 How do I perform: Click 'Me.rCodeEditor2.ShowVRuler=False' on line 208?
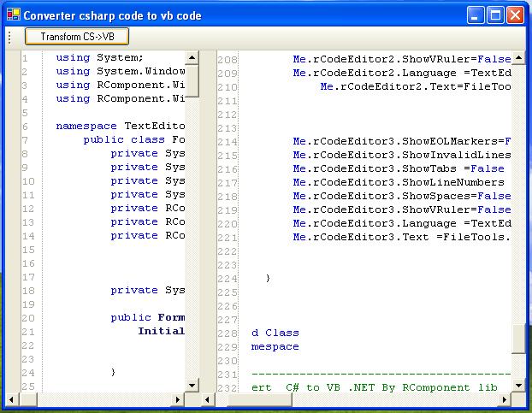click(402, 59)
